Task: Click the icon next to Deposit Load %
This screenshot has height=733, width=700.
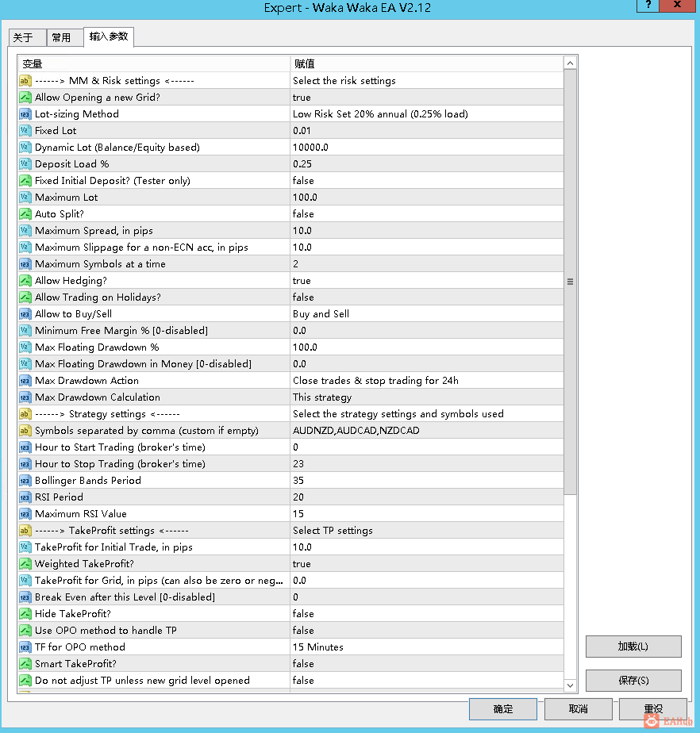Action: pyautogui.click(x=25, y=164)
